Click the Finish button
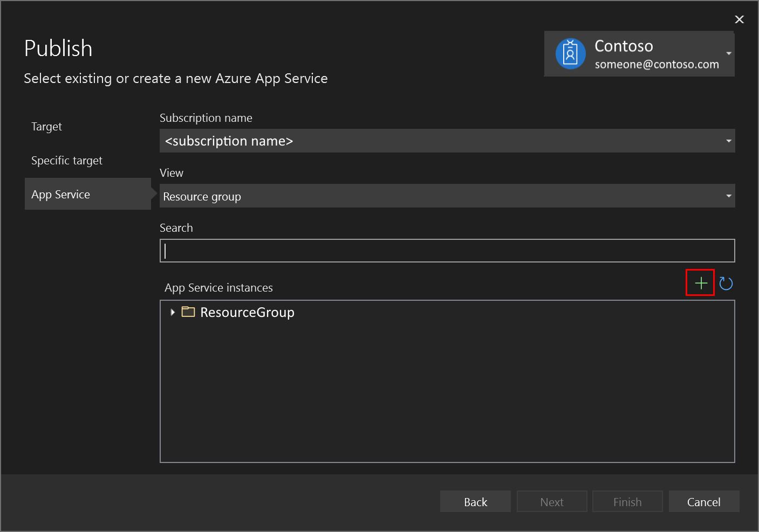 [x=627, y=501]
